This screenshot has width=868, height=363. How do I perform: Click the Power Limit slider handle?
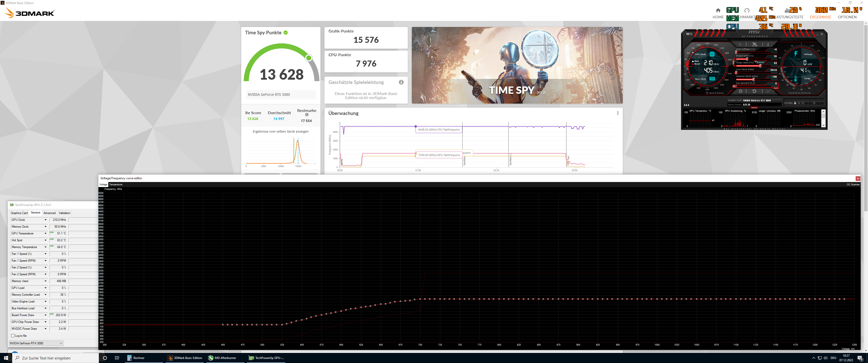pos(747,59)
